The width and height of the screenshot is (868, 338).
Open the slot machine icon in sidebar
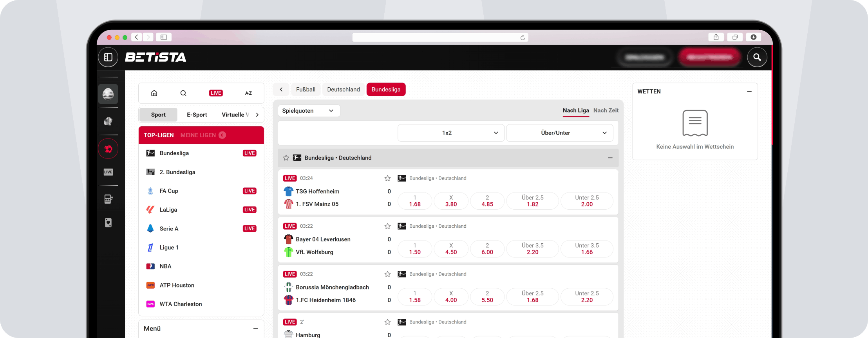108,199
